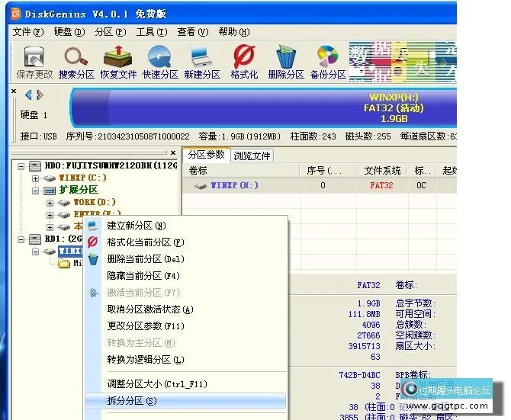Choose 调整分区大小(Ctrl_F11) menu entry
The image size is (511, 420).
pos(186,384)
